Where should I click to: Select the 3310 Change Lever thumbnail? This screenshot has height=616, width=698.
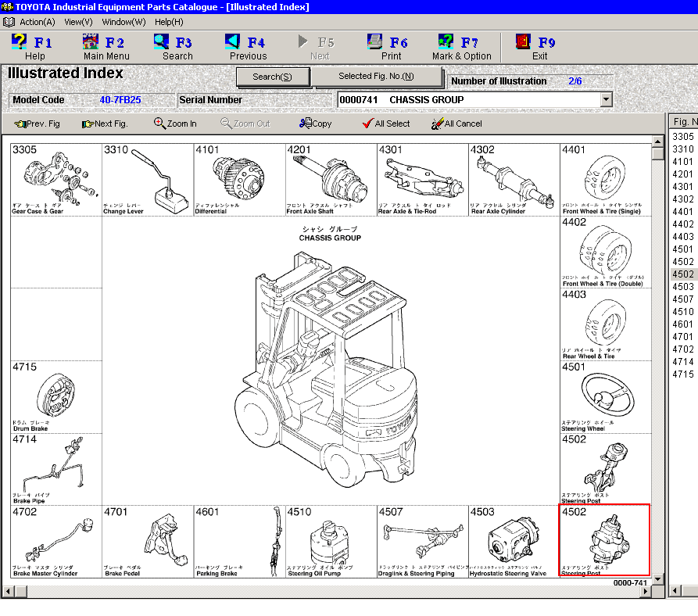pyautogui.click(x=148, y=180)
